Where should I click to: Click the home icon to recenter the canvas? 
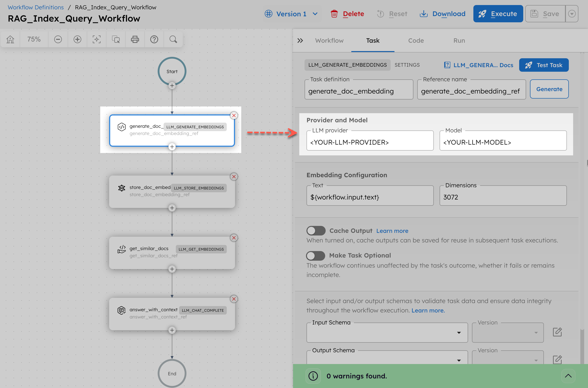click(x=10, y=39)
